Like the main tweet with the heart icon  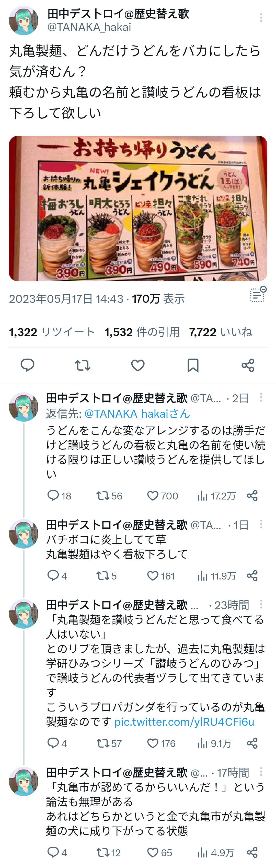pos(138,365)
